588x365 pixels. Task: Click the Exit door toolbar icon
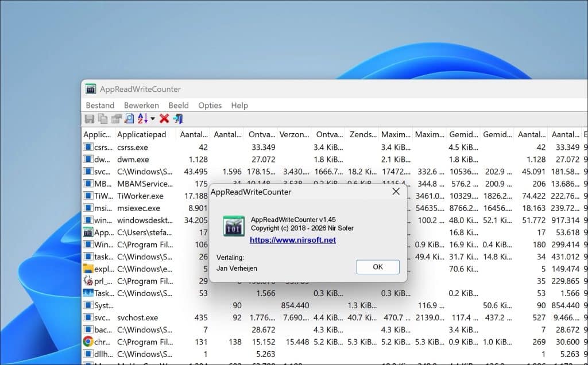(x=178, y=119)
